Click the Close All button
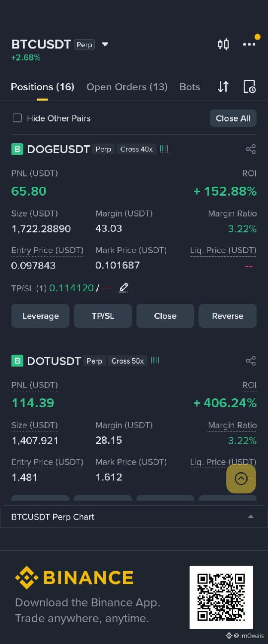 point(233,118)
